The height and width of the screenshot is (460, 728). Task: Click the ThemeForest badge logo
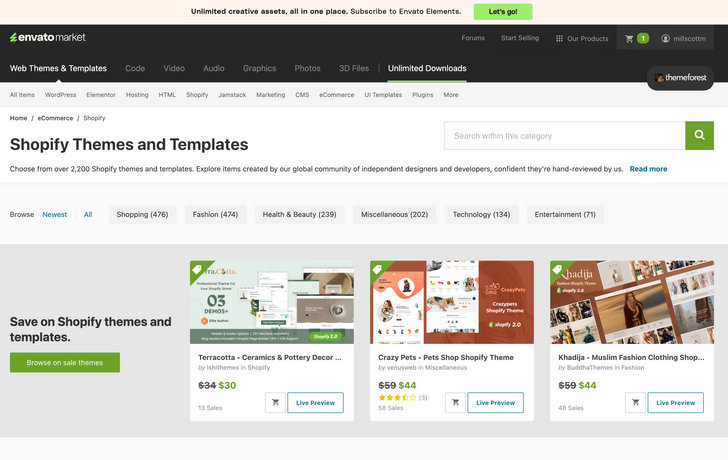tap(680, 78)
